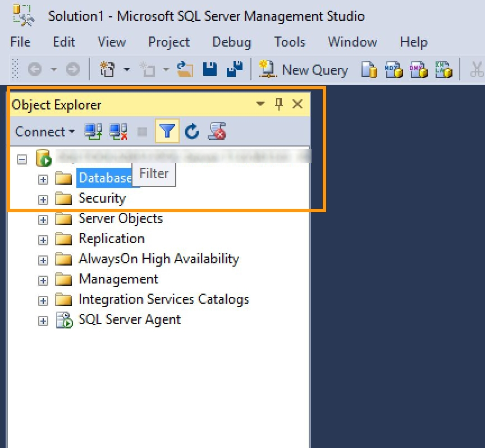Expand the Replication node
The width and height of the screenshot is (485, 448).
coord(43,240)
